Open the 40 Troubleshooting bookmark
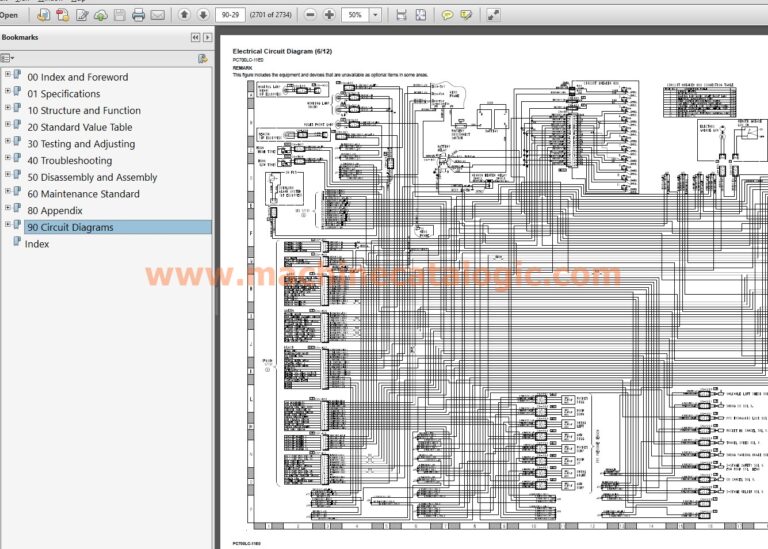Screen dimensions: 768x549 tap(70, 161)
